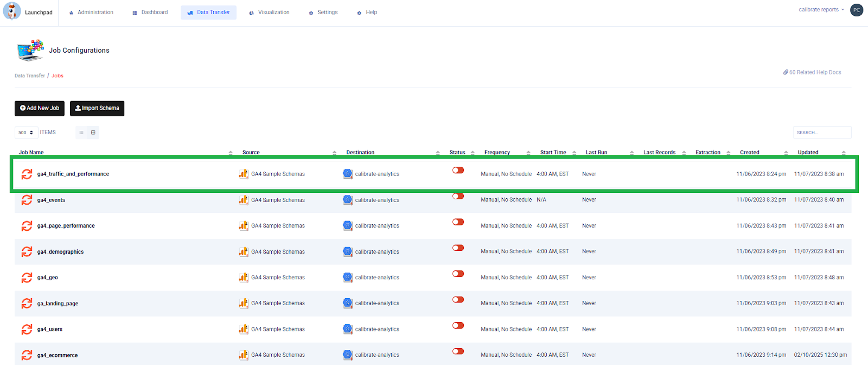The image size is (868, 365).
Task: Click sync icon for ga4_traffic_and_performance job
Action: [27, 174]
